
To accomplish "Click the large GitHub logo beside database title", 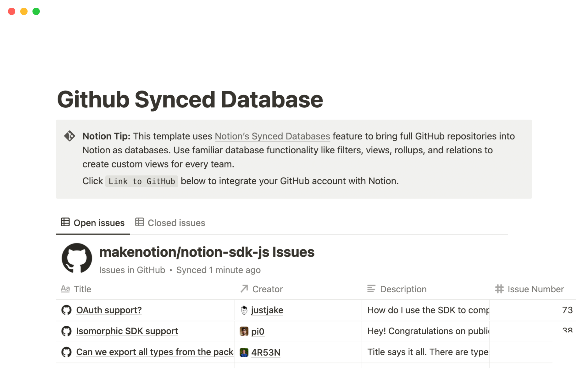I will click(x=77, y=258).
